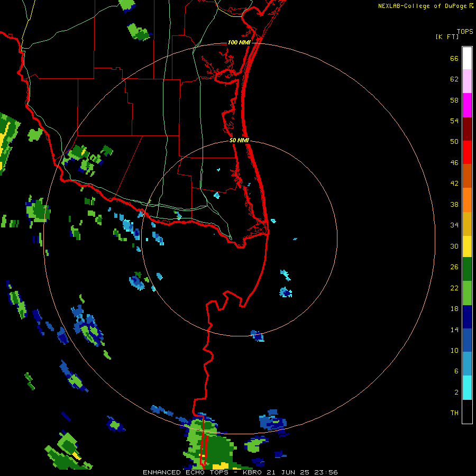The height and width of the screenshot is (476, 476).
Task: Click the 21 JUN 25 date text
Action: click(288, 472)
